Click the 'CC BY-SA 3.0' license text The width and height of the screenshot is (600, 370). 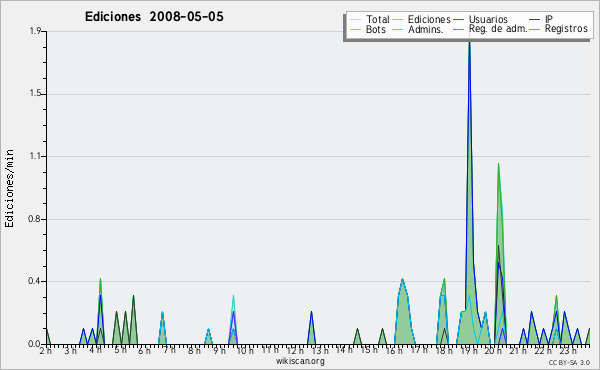point(569,363)
